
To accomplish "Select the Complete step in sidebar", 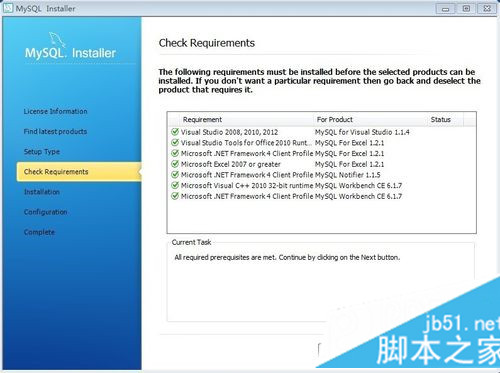I will pyautogui.click(x=39, y=232).
